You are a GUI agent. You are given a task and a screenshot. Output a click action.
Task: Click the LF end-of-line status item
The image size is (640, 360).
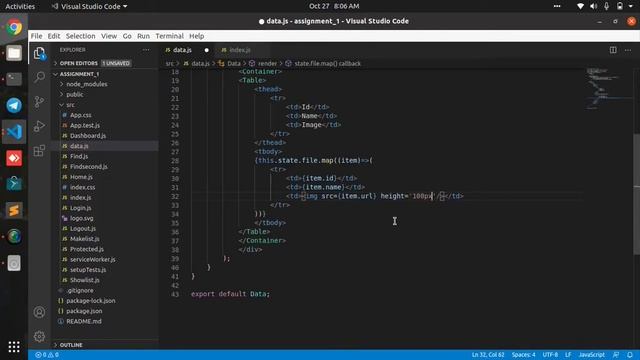(x=568, y=355)
